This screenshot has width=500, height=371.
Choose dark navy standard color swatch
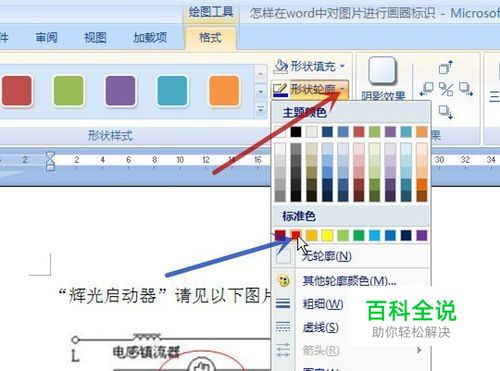tap(406, 235)
